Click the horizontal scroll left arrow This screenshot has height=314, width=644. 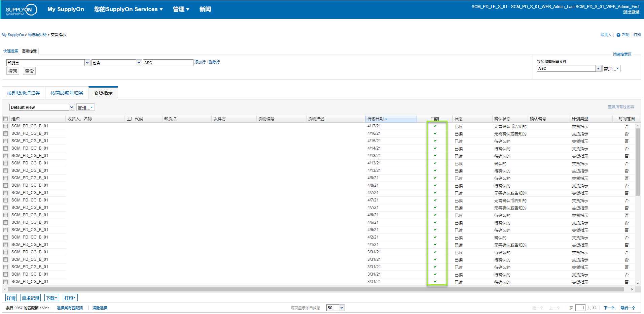tap(5, 289)
